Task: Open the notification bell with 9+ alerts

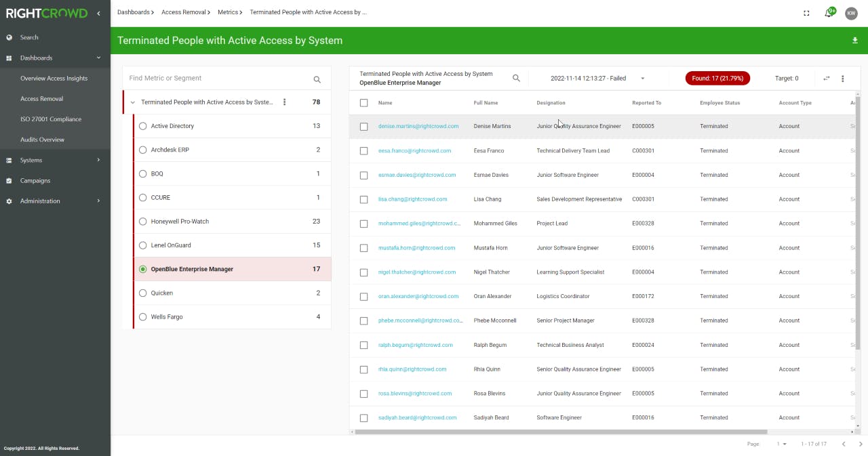Action: point(829,13)
